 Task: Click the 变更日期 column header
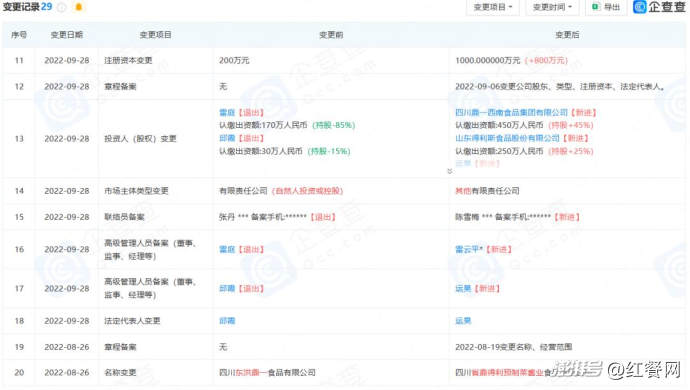click(66, 35)
